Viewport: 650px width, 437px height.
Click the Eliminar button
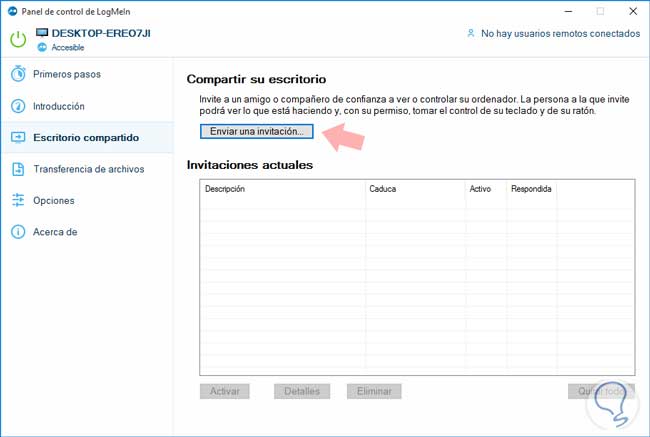click(374, 391)
